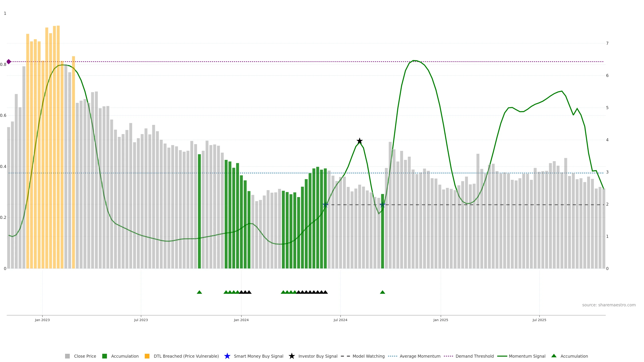
Task: Click the momentum line peak near November 2024
Action: coord(414,61)
